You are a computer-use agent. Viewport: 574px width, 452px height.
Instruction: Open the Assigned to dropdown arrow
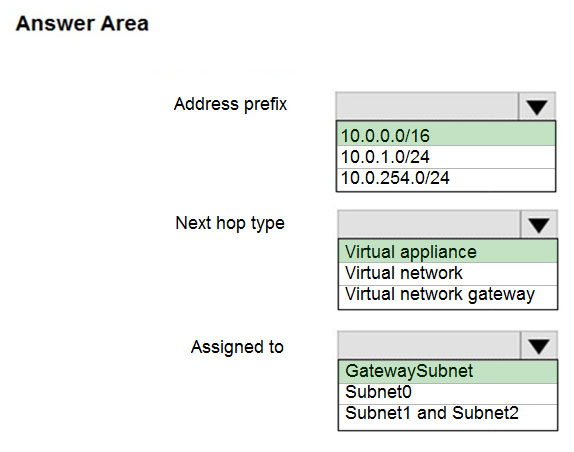[538, 345]
